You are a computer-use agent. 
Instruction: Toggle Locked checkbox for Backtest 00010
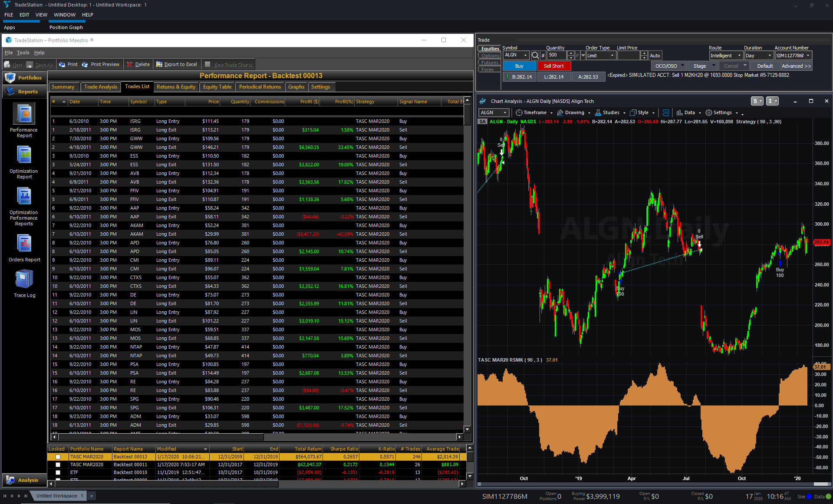(x=58, y=472)
